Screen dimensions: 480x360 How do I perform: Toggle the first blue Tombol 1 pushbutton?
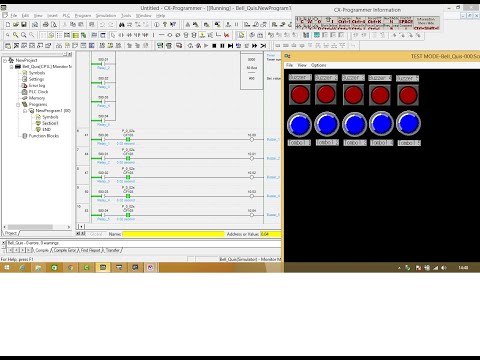pyautogui.click(x=299, y=124)
